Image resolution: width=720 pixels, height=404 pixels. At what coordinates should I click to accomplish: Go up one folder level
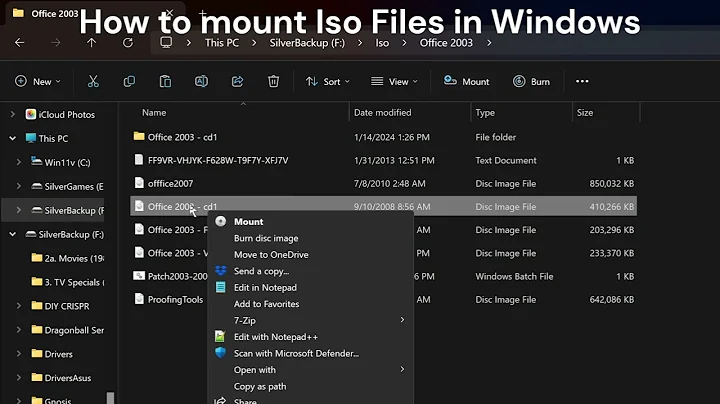click(91, 43)
